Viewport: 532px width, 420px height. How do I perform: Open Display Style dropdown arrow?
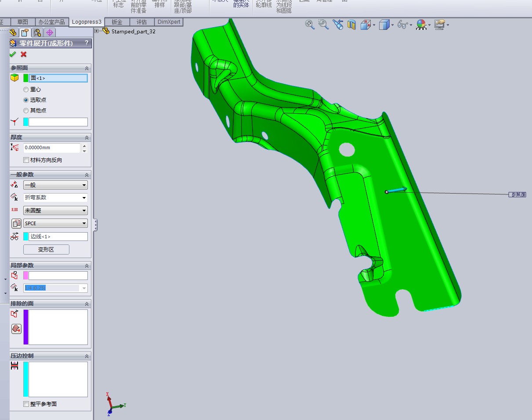392,25
